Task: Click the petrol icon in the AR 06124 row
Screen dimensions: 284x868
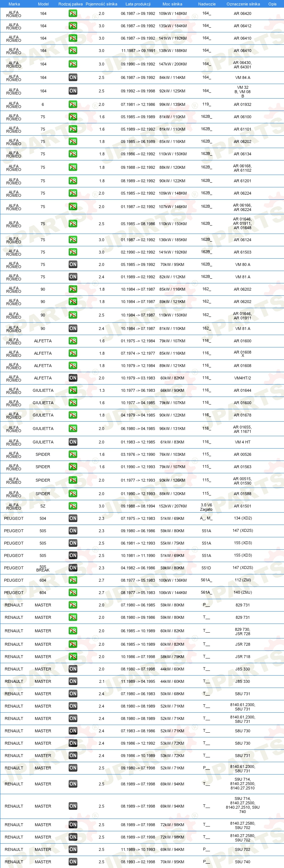Action: coord(73,240)
